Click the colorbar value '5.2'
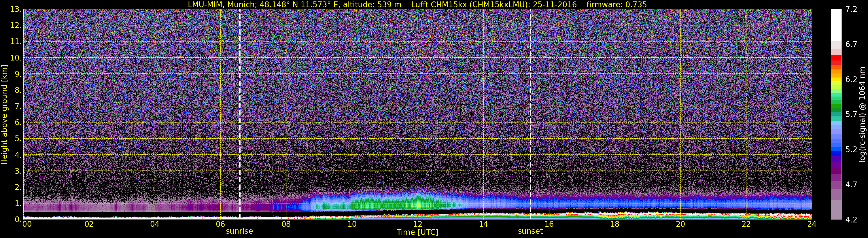 (x=851, y=149)
